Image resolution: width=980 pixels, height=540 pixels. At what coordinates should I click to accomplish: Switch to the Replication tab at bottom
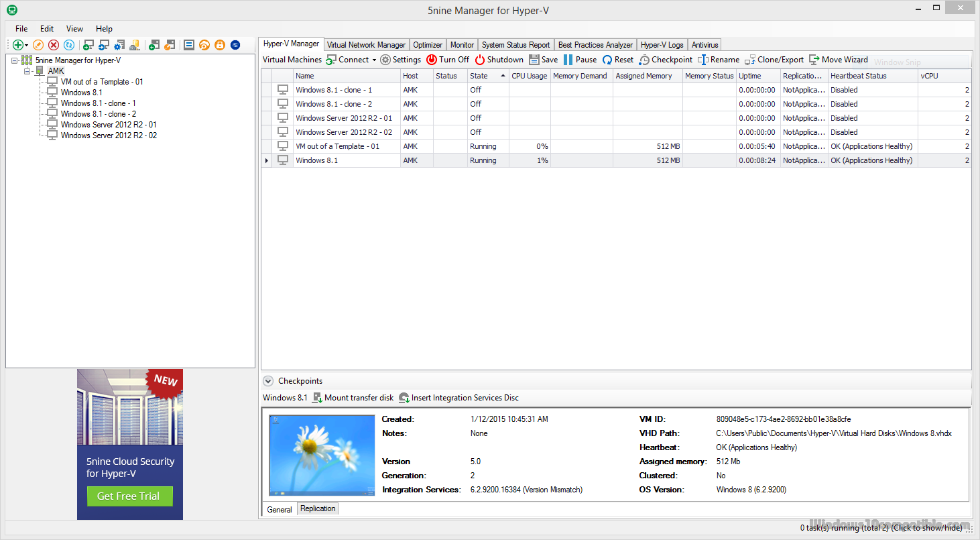318,508
